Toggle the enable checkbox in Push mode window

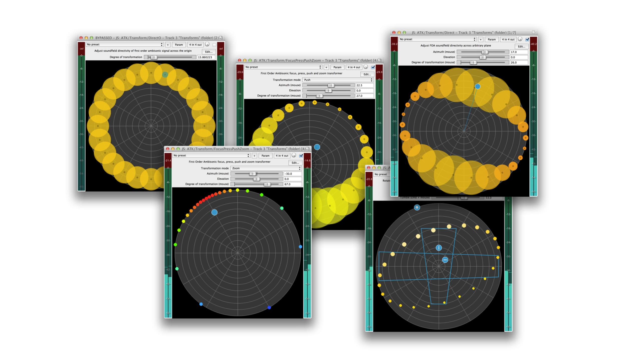tap(373, 67)
